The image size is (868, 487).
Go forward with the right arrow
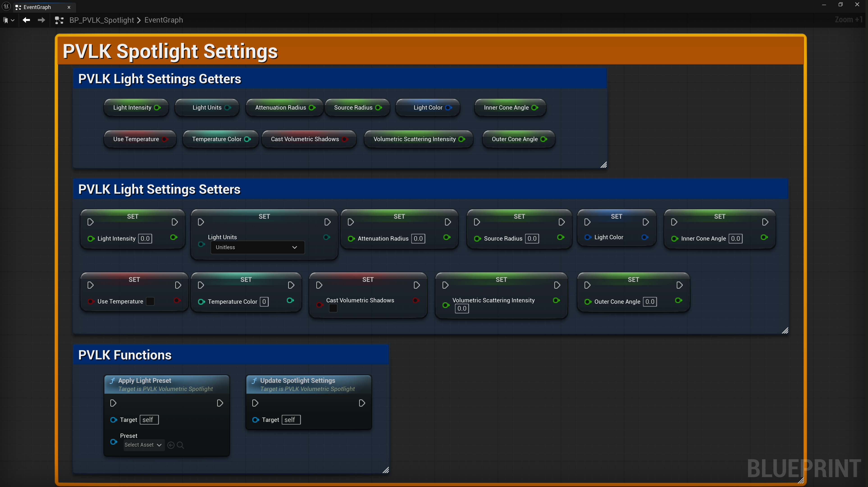coord(41,20)
